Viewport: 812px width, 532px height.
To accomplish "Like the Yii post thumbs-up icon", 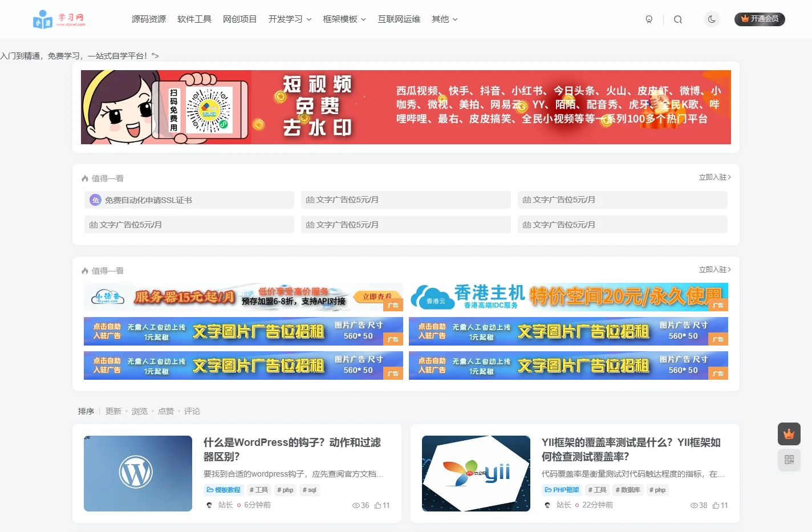I will coord(716,505).
